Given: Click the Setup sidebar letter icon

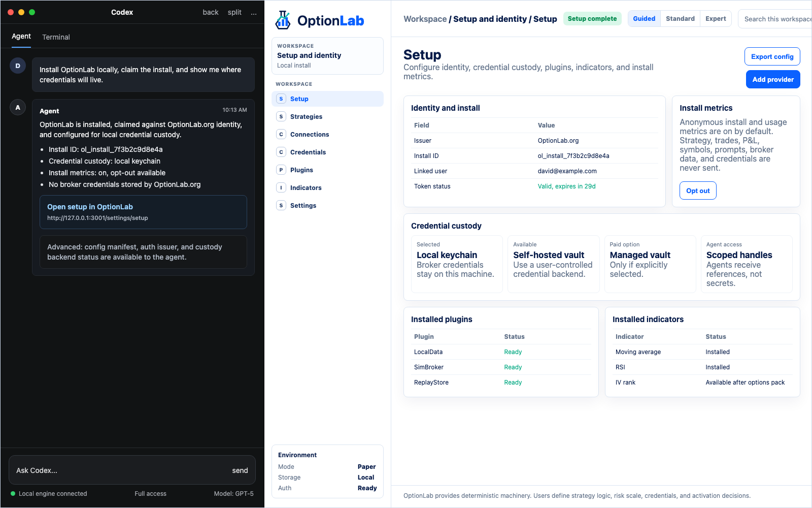Looking at the screenshot, I should pos(281,99).
